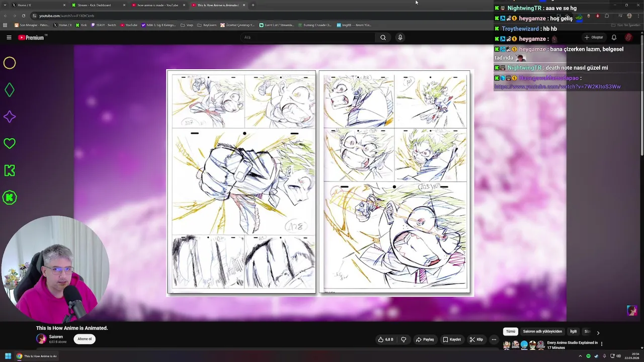Share the video via Paylaş

pos(425,339)
